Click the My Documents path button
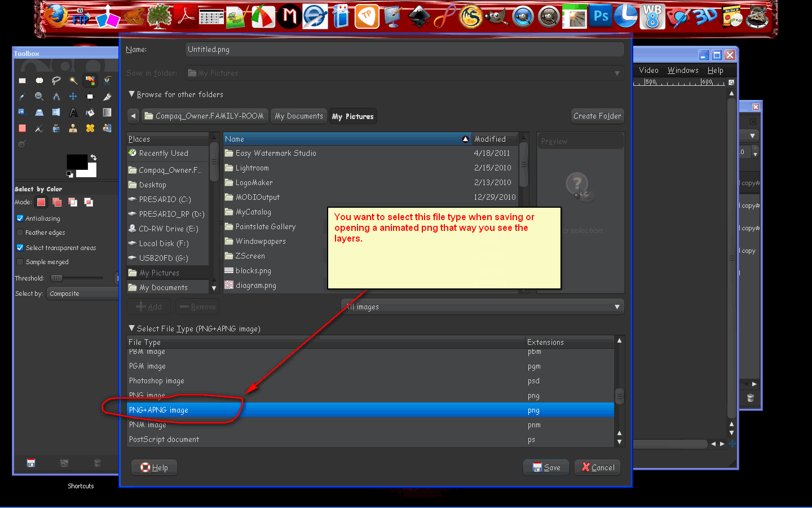The height and width of the screenshot is (508, 812). click(299, 116)
